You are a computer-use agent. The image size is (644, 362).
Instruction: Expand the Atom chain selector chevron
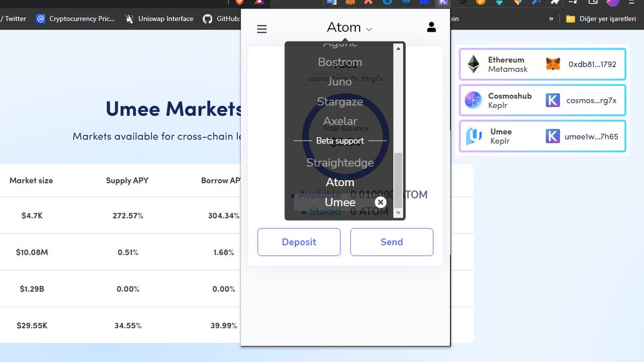coord(369,29)
